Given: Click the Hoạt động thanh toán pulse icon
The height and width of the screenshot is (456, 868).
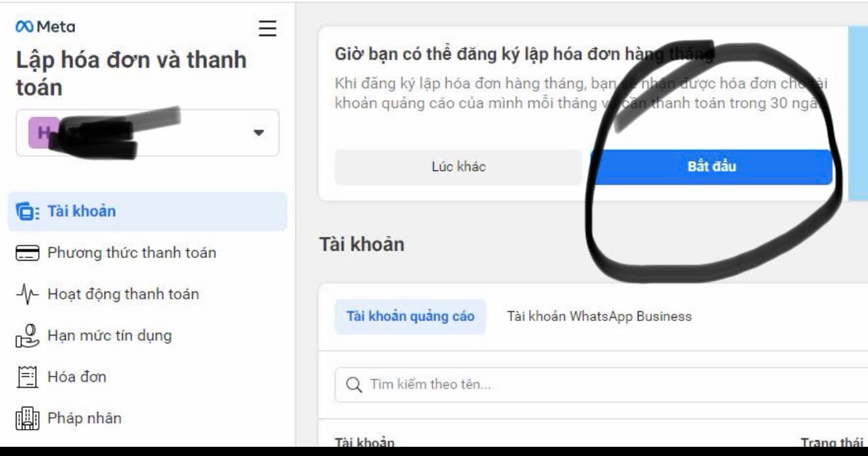Looking at the screenshot, I should [x=28, y=295].
